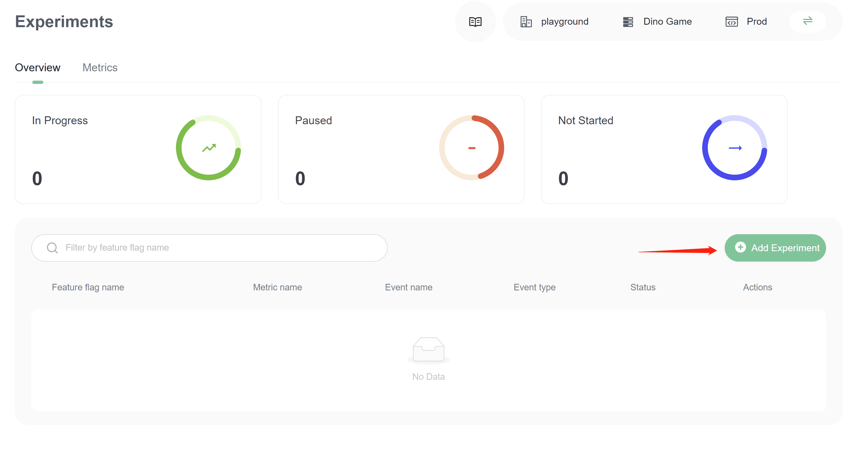Click the Dino Game project icon
The height and width of the screenshot is (450, 868).
point(628,22)
